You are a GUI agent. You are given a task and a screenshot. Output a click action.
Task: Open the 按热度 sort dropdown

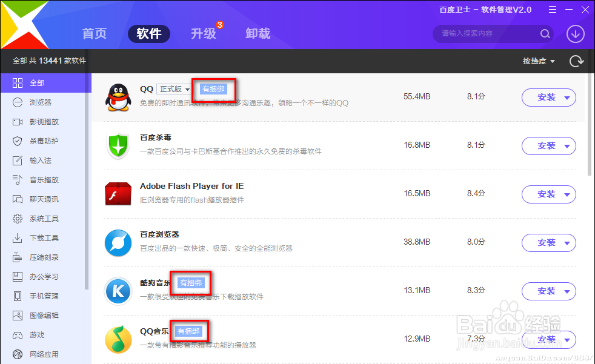click(x=539, y=61)
